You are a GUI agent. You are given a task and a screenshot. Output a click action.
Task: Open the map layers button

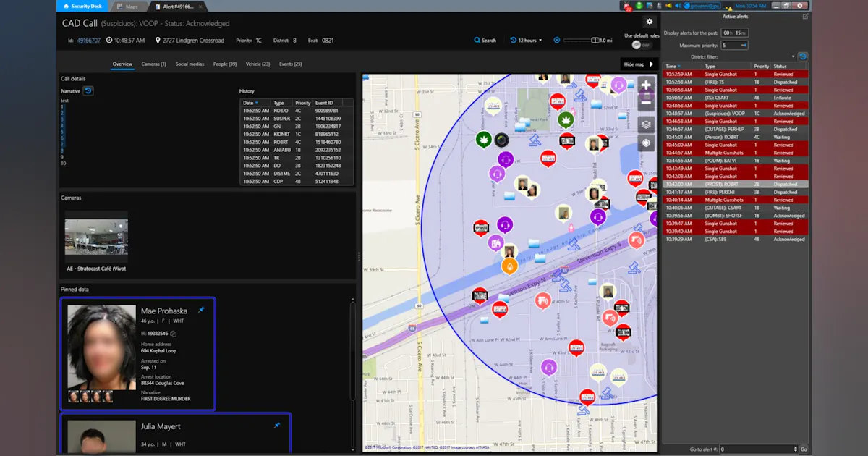[646, 124]
